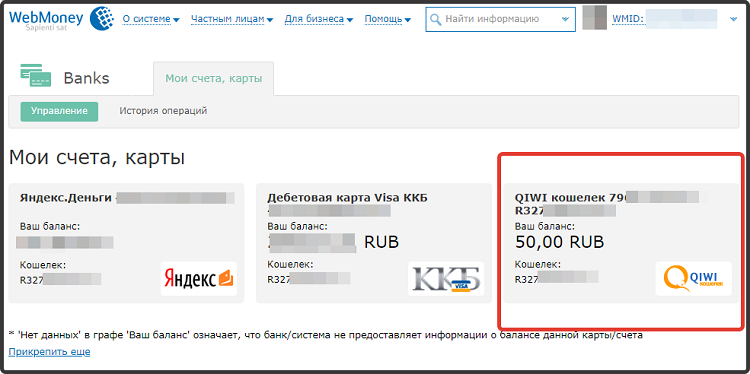The width and height of the screenshot is (750, 374).
Task: Click the Banks cards icon
Action: pyautogui.click(x=36, y=75)
